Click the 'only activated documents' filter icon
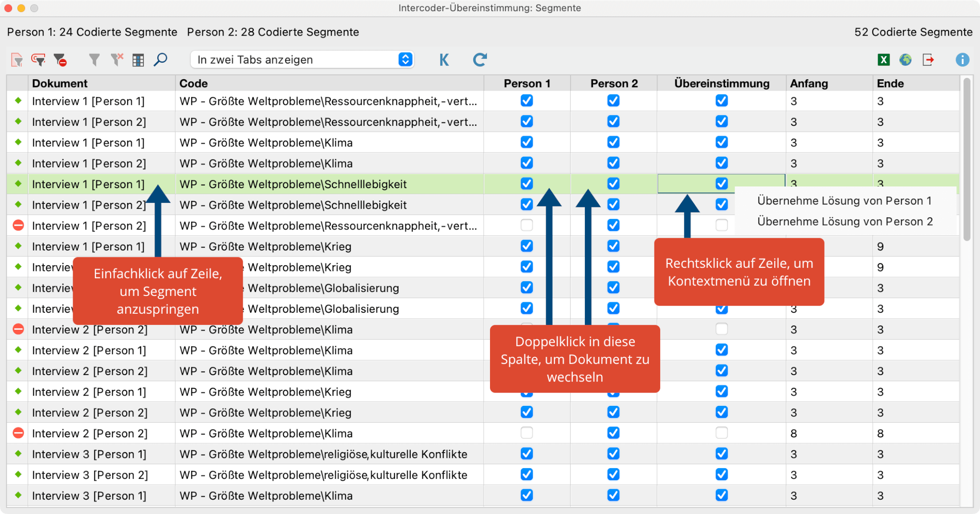 click(17, 60)
